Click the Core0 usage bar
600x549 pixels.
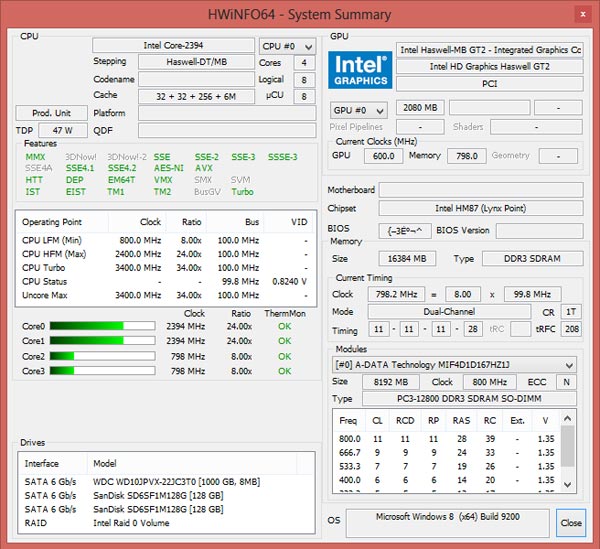click(x=102, y=326)
